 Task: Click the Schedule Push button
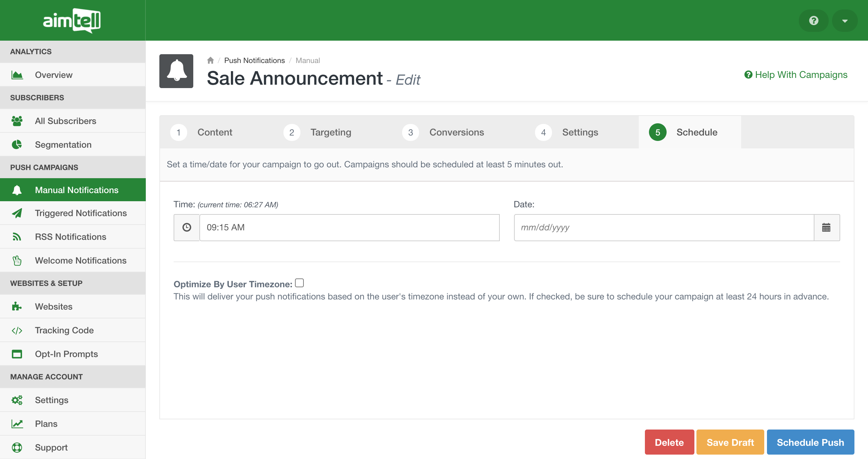(x=810, y=442)
